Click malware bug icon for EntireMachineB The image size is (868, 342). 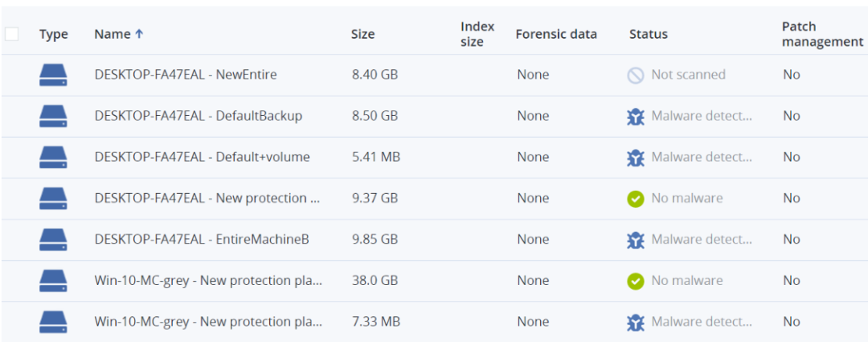(636, 239)
